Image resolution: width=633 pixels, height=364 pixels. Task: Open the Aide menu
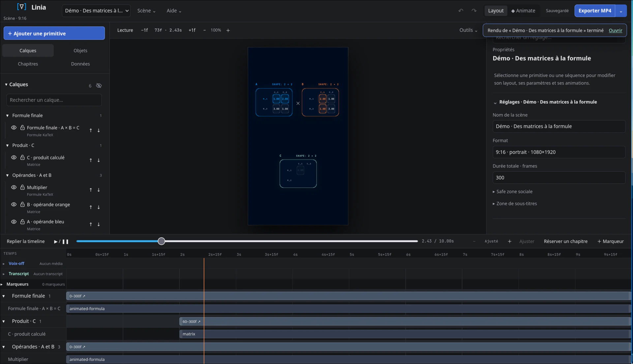[x=174, y=11]
